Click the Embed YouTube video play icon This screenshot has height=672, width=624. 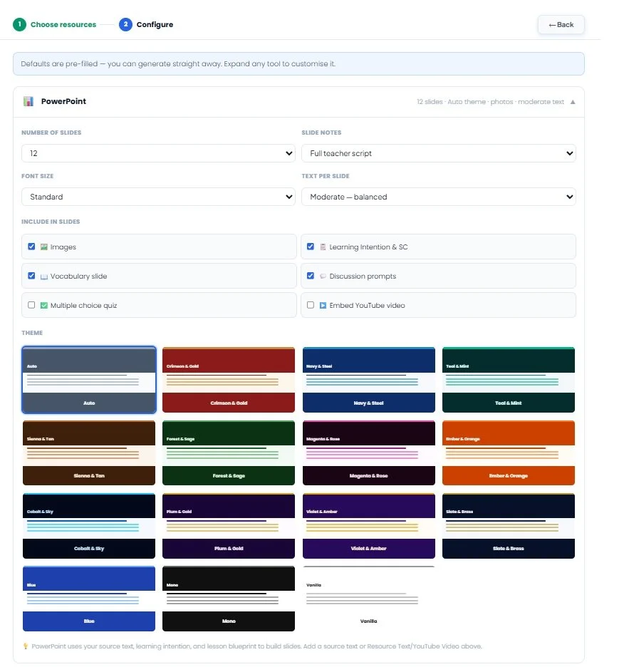[x=323, y=306]
